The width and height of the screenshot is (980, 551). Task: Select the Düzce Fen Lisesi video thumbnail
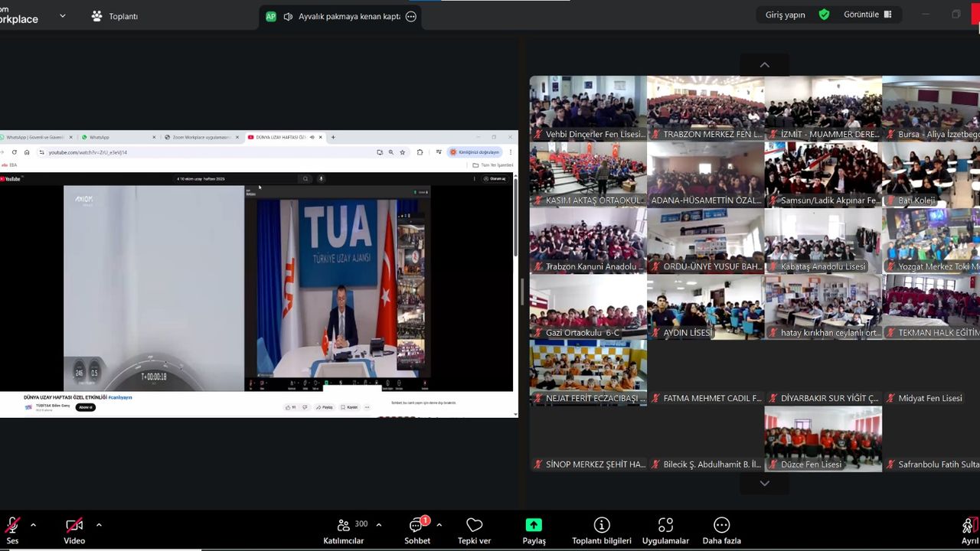point(823,439)
